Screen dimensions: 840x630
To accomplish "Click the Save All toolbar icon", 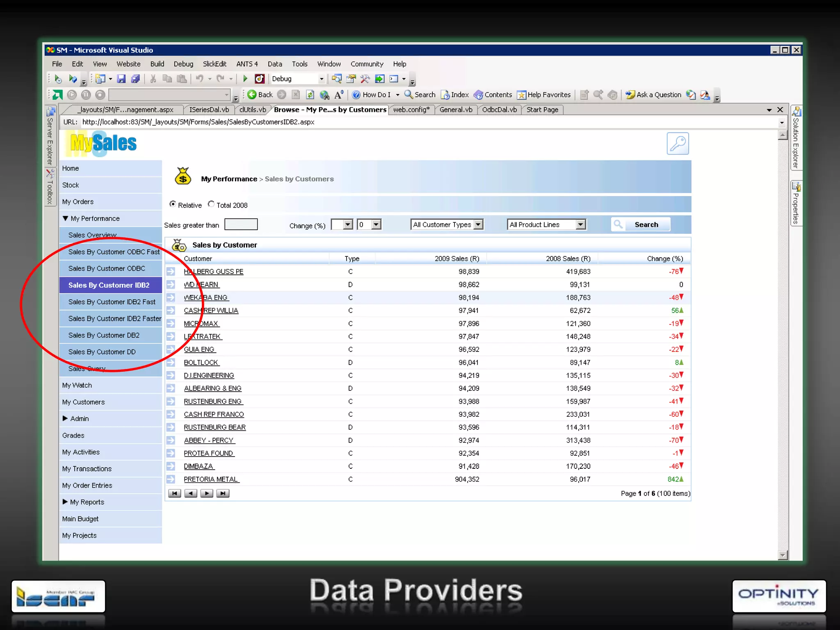I will 135,79.
